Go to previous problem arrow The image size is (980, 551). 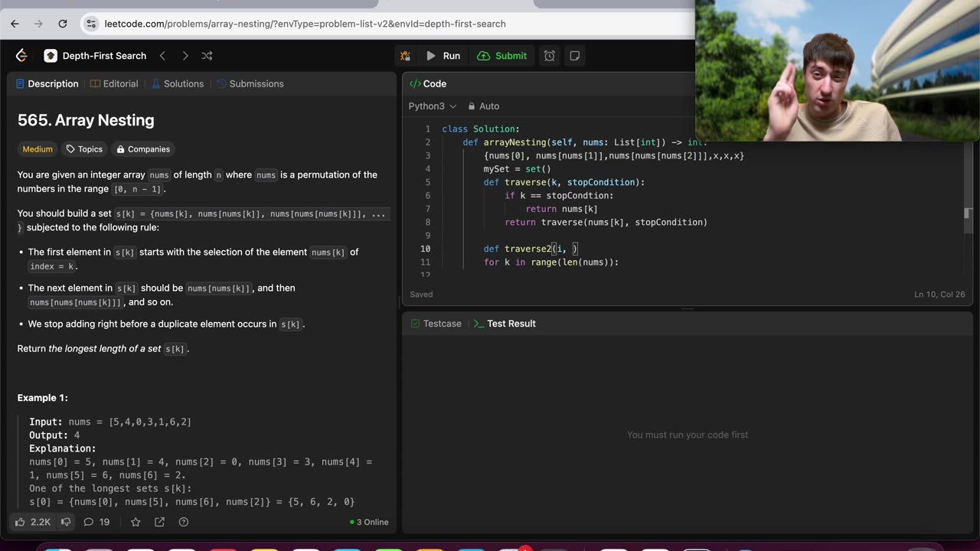[162, 56]
